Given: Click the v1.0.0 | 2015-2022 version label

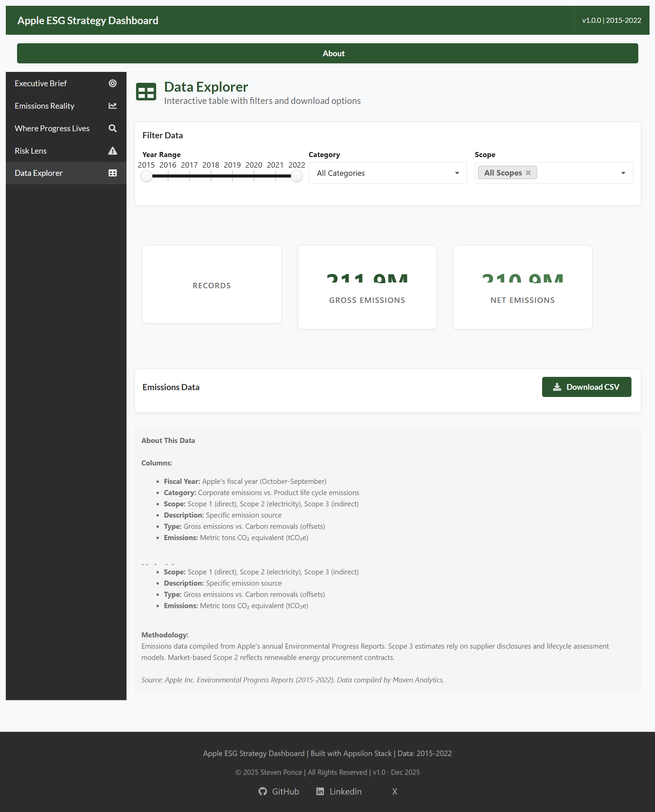Looking at the screenshot, I should click(x=611, y=20).
